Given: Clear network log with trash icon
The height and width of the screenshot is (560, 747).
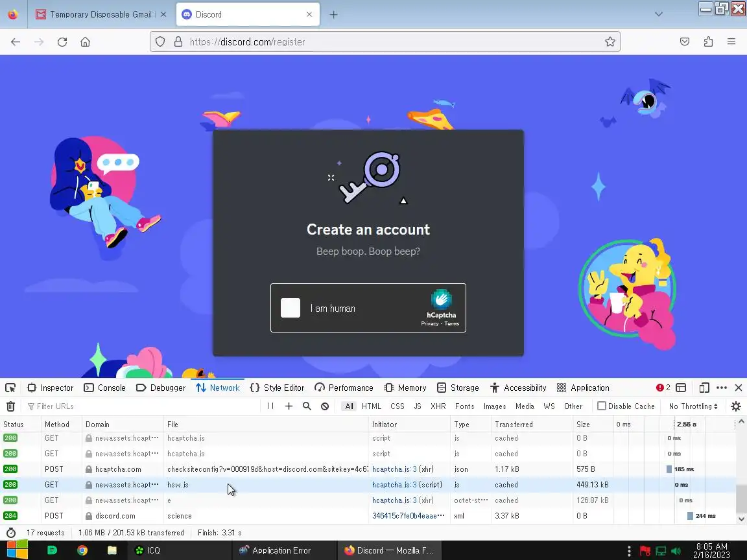Looking at the screenshot, I should click(10, 406).
